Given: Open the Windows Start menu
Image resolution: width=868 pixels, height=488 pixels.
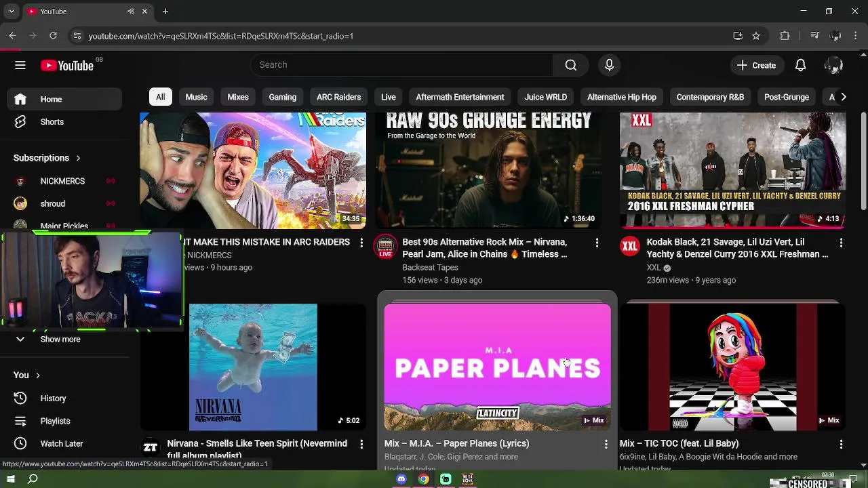Looking at the screenshot, I should point(10,479).
